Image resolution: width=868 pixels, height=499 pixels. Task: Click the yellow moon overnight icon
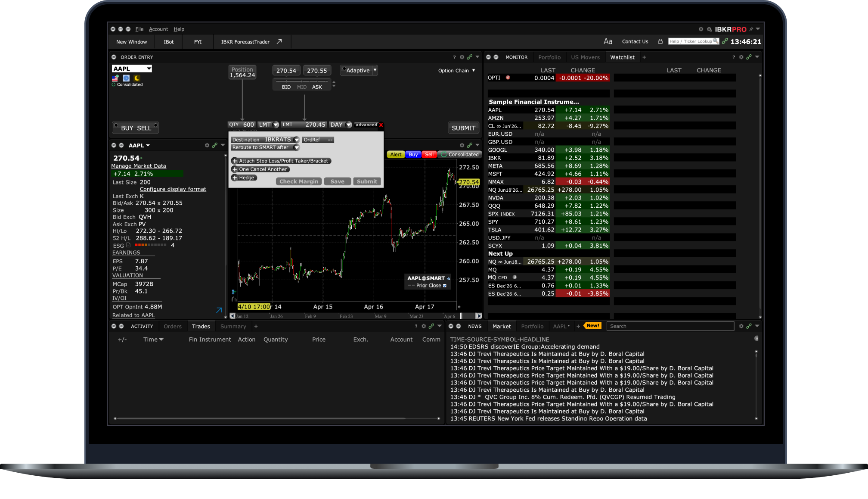point(137,78)
